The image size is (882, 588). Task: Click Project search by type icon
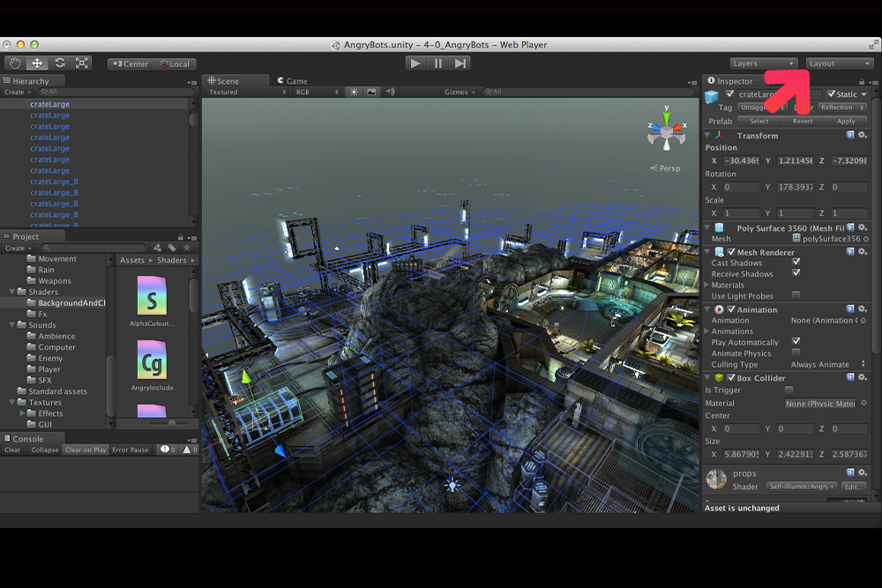pyautogui.click(x=157, y=248)
